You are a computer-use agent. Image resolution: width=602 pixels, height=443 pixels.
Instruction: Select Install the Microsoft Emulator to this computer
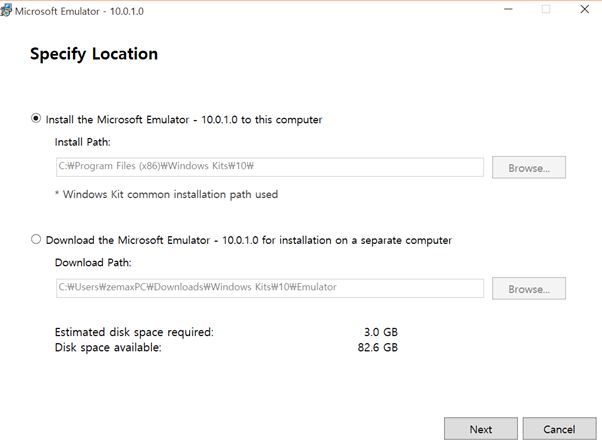coord(37,119)
